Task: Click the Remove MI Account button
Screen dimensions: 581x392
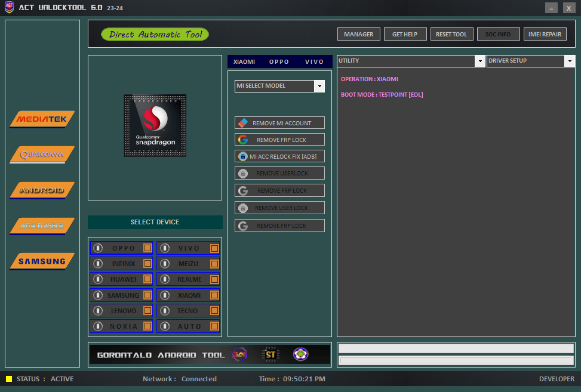Action: tap(279, 123)
